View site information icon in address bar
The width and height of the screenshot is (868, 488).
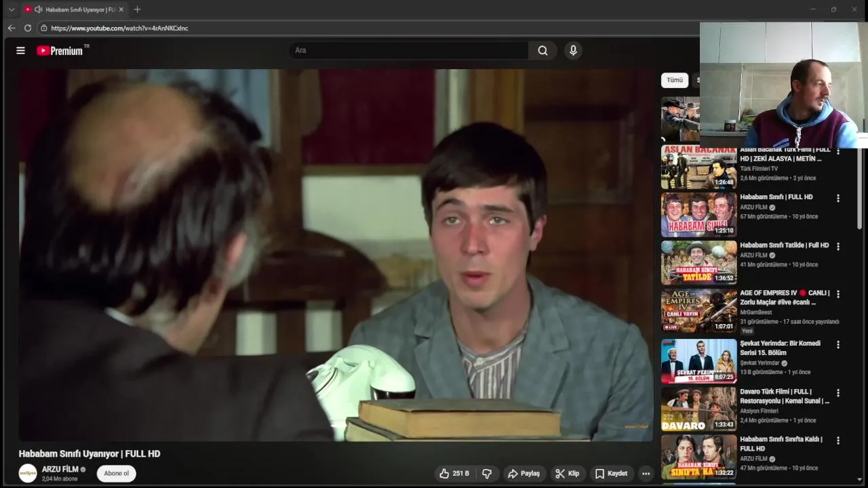click(x=44, y=28)
